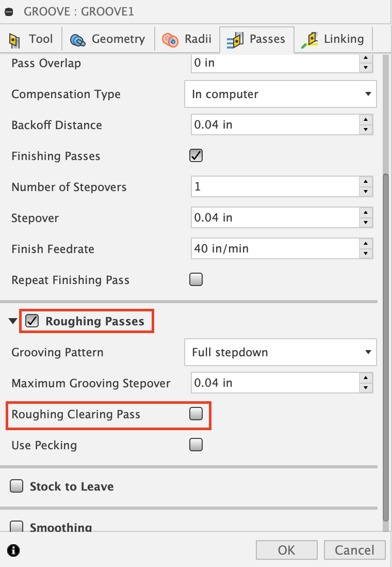
Task: Collapse the Roughing Passes section triangle
Action: pos(12,322)
